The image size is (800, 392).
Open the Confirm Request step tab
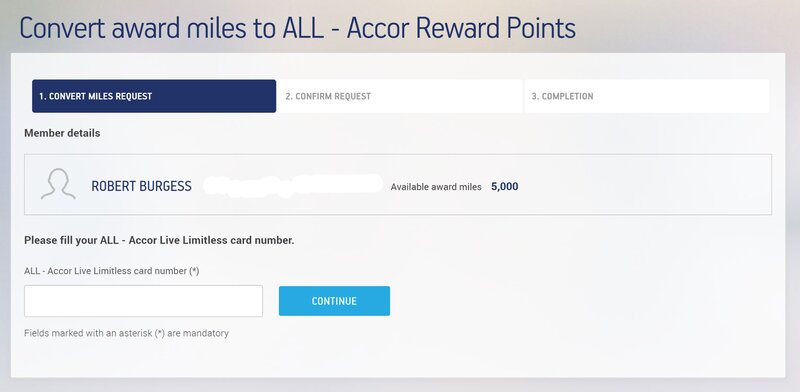click(x=400, y=96)
